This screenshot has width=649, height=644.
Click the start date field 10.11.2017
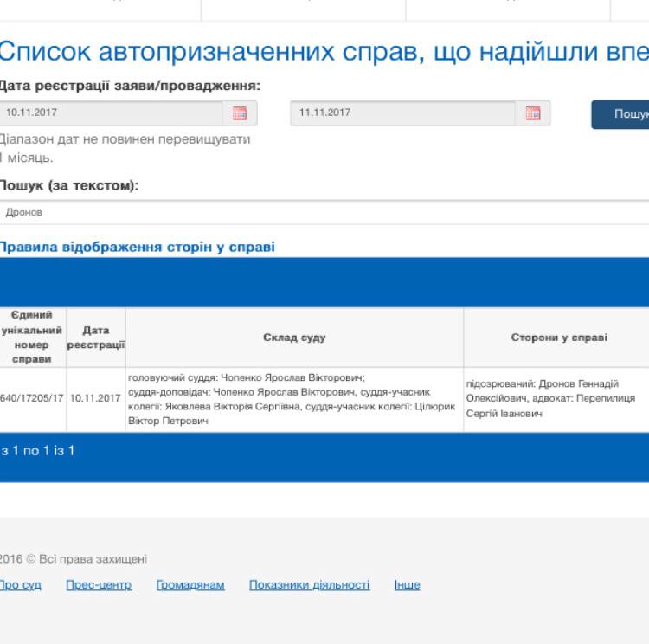[111, 113]
